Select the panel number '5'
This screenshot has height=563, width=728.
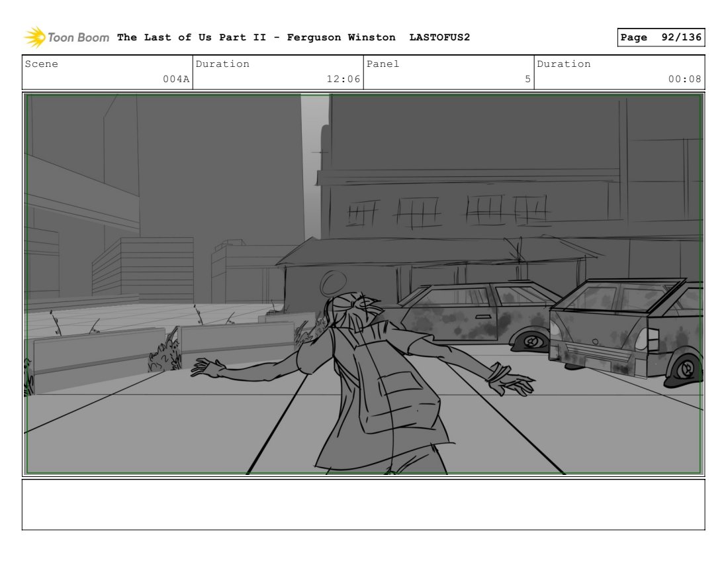pos(527,79)
